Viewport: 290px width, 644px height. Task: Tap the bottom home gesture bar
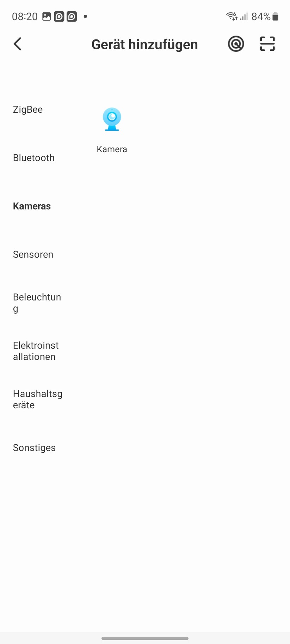point(145,638)
